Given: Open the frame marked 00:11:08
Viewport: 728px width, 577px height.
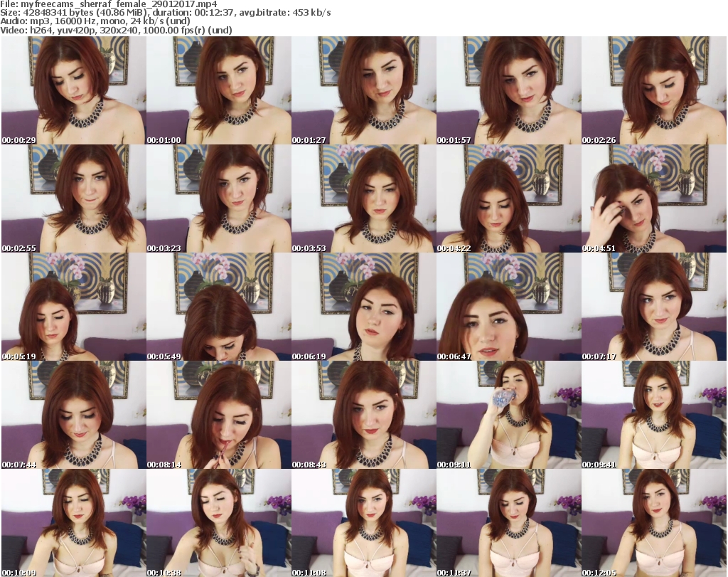Looking at the screenshot, I should (364, 523).
